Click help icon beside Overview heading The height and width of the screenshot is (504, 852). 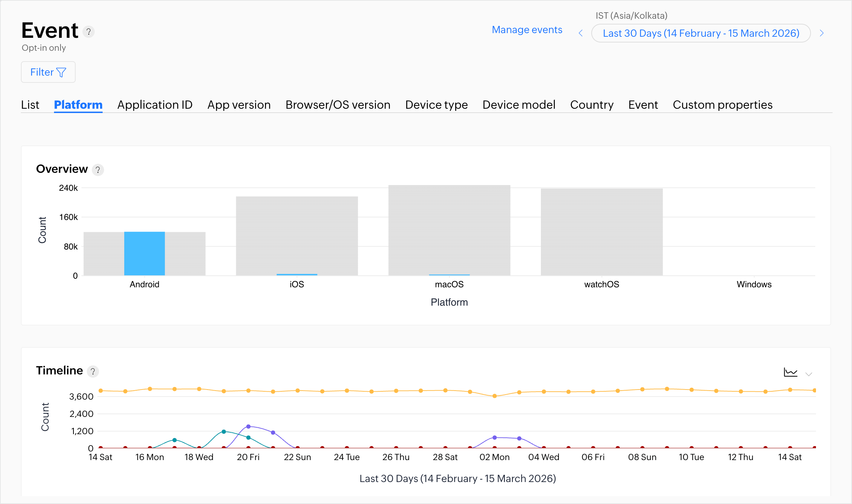click(x=98, y=170)
